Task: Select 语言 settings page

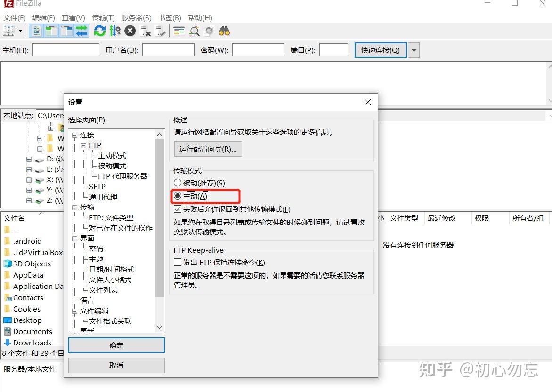Action: (87, 301)
